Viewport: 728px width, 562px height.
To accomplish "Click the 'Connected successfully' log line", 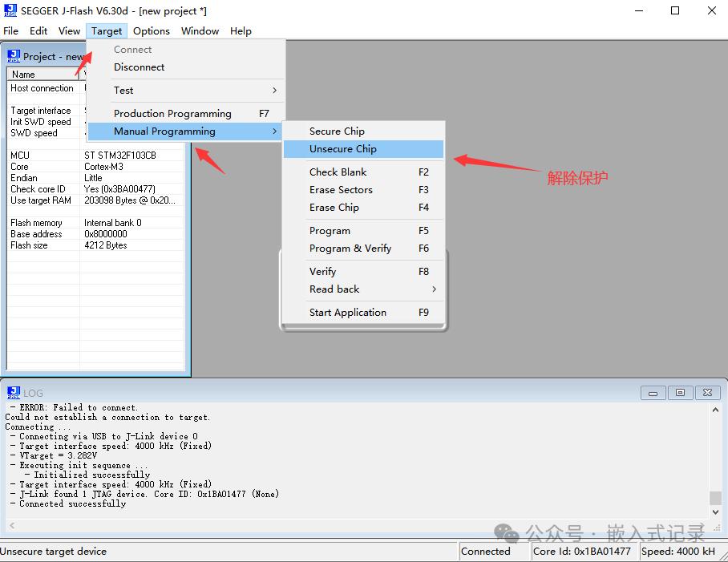I will [68, 503].
